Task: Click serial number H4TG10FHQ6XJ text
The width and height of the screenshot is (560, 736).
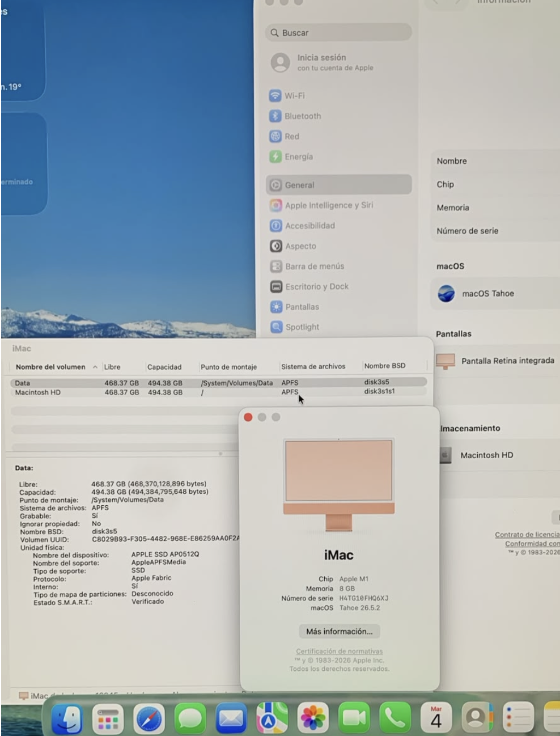Action: pyautogui.click(x=364, y=598)
